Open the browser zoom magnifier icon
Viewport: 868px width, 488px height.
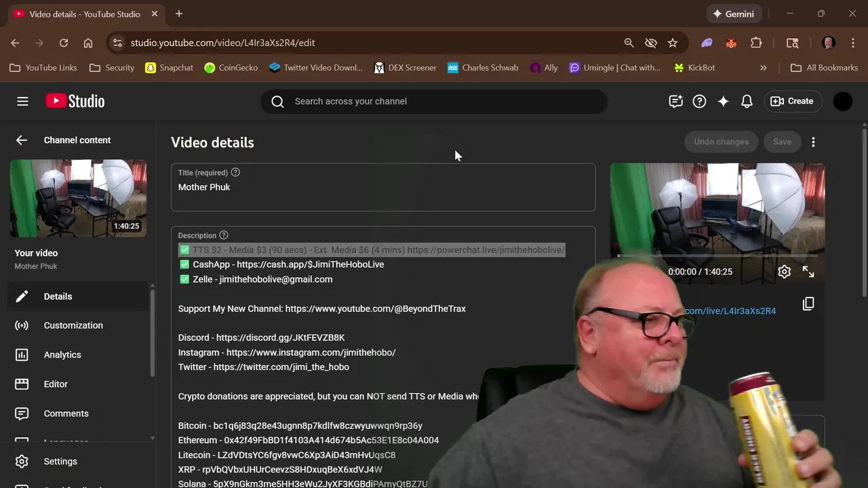click(x=629, y=43)
